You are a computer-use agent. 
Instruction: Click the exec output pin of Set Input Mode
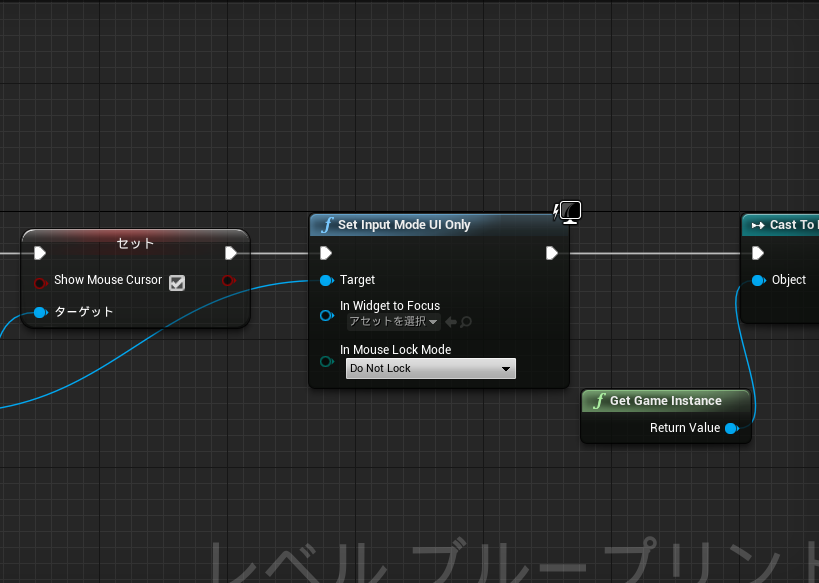[551, 253]
